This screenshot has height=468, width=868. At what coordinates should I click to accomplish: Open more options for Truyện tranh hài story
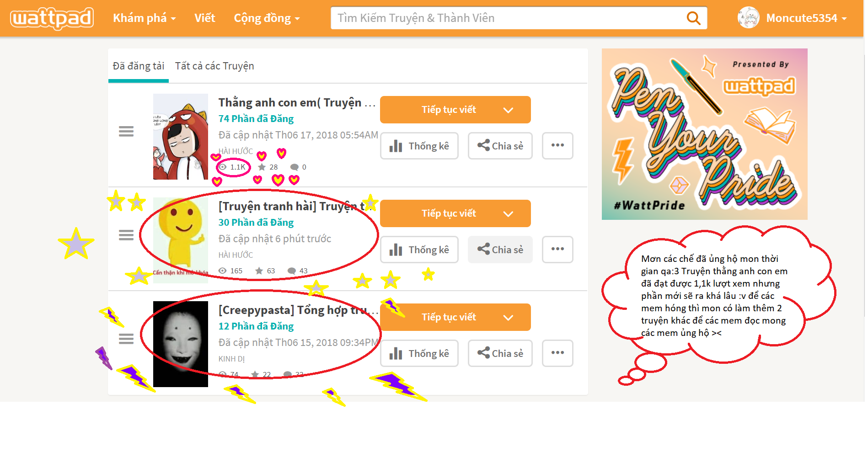(x=557, y=249)
